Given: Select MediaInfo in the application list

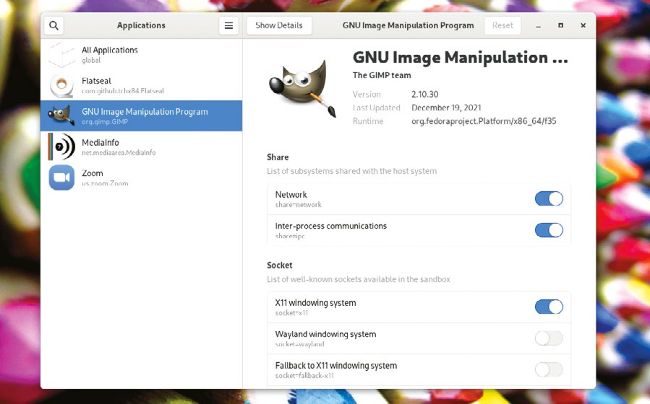Looking at the screenshot, I should 141,146.
